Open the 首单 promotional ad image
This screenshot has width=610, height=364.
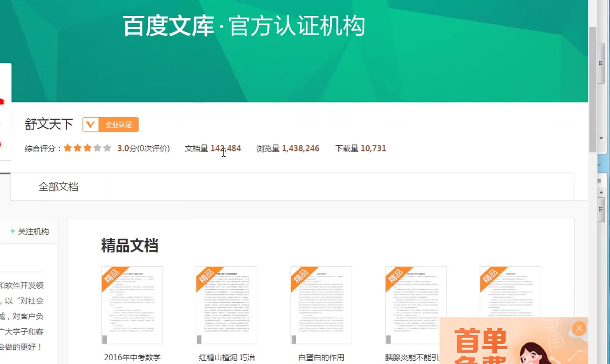tap(514, 341)
